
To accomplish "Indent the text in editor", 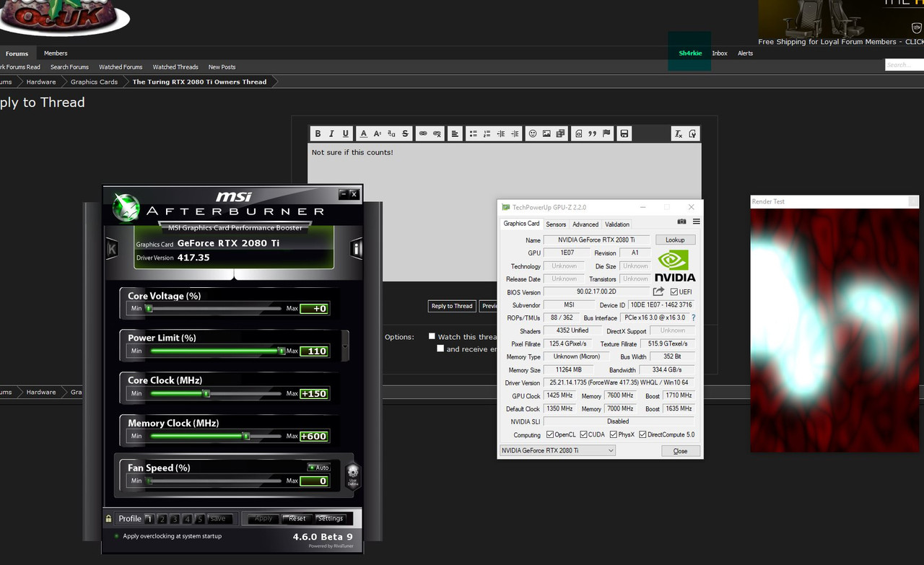I will click(515, 133).
